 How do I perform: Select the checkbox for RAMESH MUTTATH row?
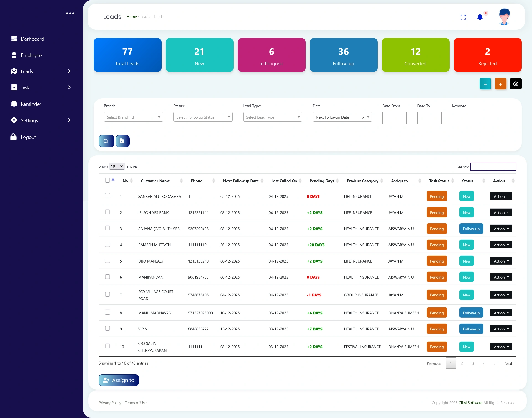pyautogui.click(x=108, y=244)
